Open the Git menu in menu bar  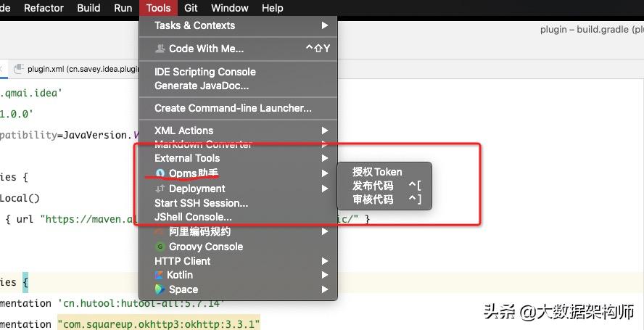click(x=191, y=8)
